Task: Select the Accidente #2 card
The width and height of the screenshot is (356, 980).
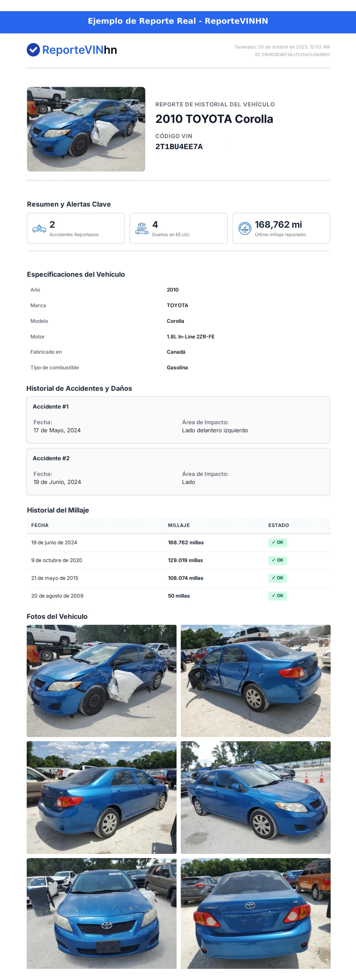Action: coord(178,472)
